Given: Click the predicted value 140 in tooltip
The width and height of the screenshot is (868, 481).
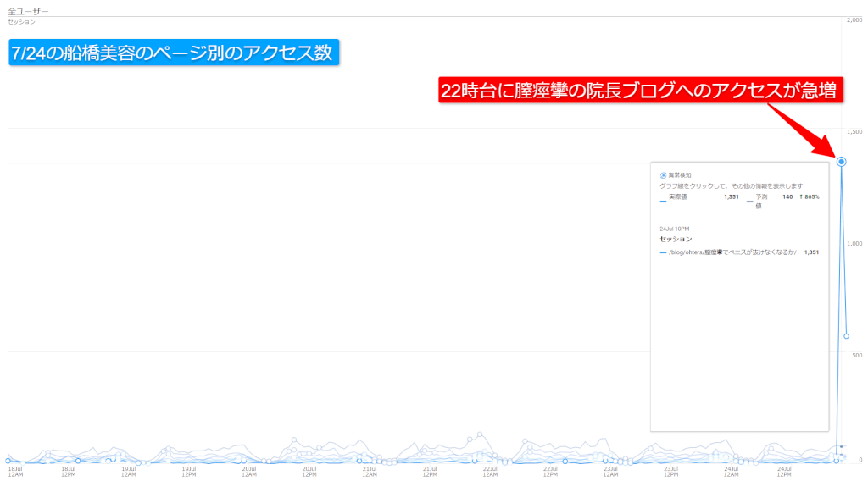Looking at the screenshot, I should (x=787, y=196).
